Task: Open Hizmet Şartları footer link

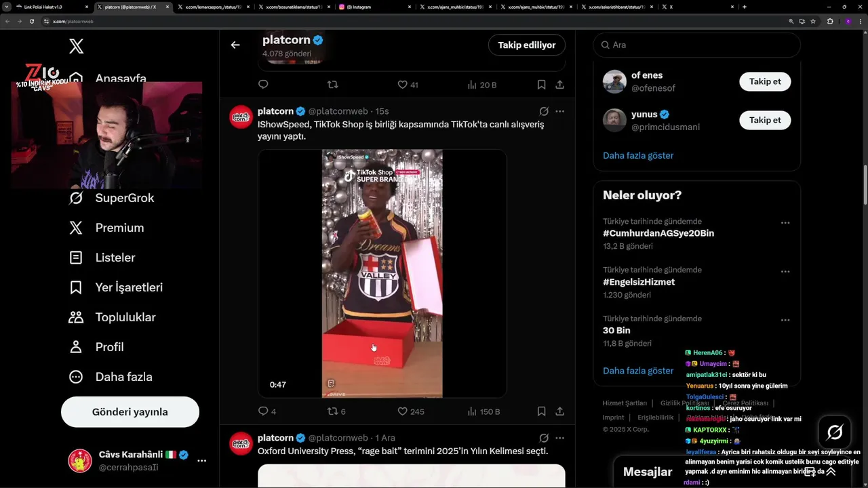Action: coord(625,403)
